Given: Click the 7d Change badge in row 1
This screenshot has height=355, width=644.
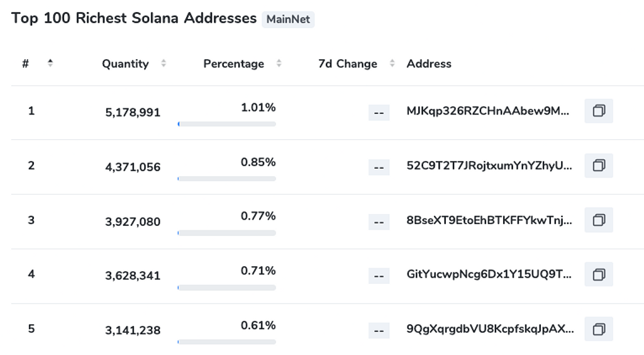Looking at the screenshot, I should pyautogui.click(x=379, y=113).
